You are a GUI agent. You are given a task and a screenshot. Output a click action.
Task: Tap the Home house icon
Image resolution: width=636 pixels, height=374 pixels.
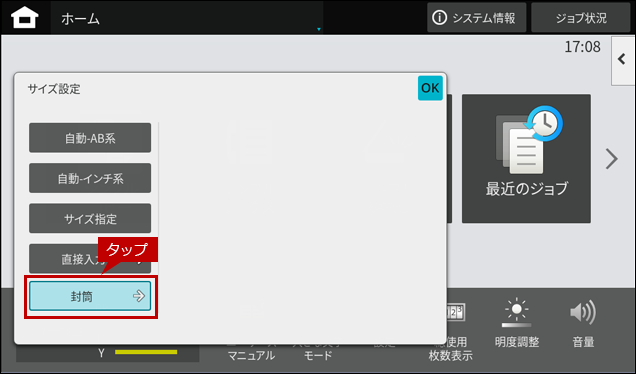pyautogui.click(x=25, y=18)
